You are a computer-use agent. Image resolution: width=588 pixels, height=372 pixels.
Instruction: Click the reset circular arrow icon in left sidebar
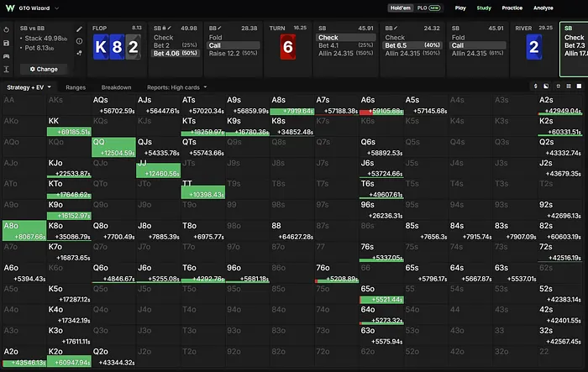pyautogui.click(x=7, y=29)
